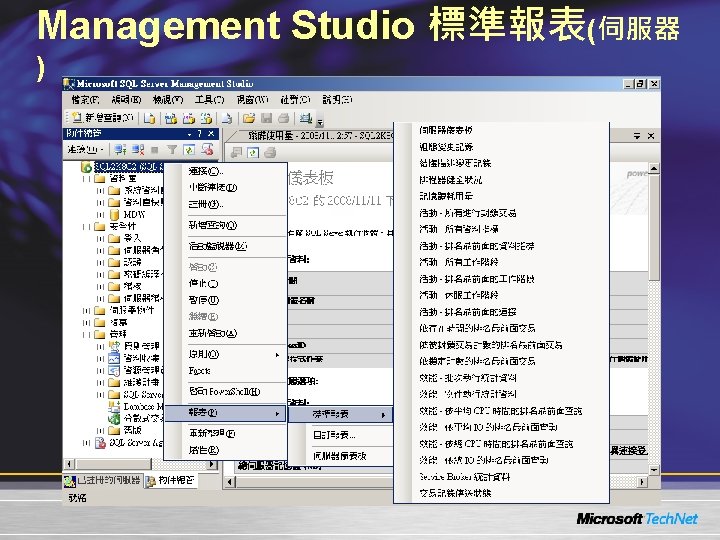
Task: Click the Object Explorer filter funnel icon
Action: coord(172,149)
